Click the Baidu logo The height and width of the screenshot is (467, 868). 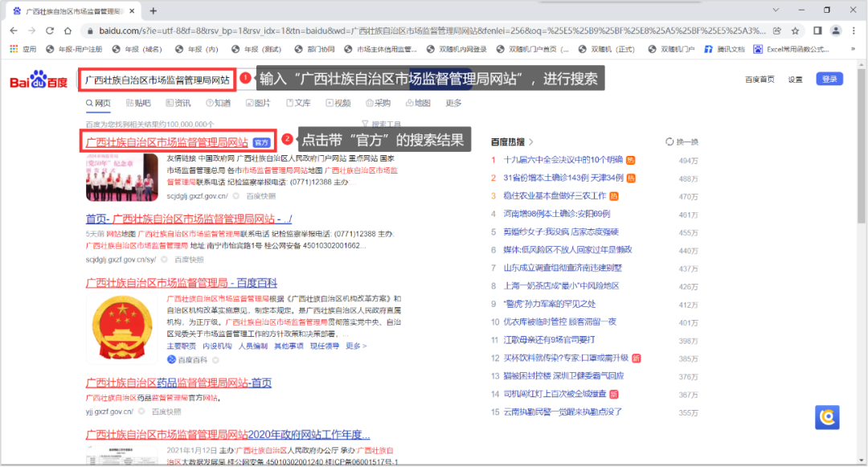[x=39, y=80]
